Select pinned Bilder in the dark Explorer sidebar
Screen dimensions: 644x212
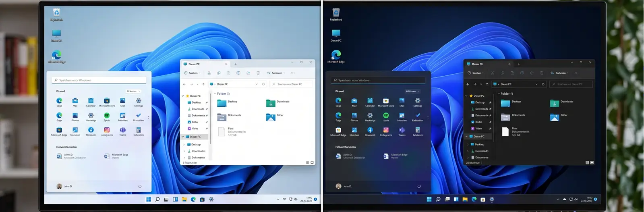click(x=478, y=122)
